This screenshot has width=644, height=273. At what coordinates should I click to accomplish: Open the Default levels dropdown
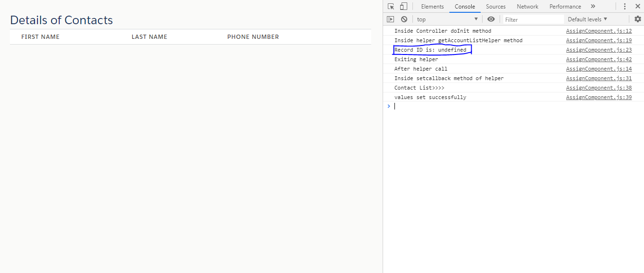point(587,19)
